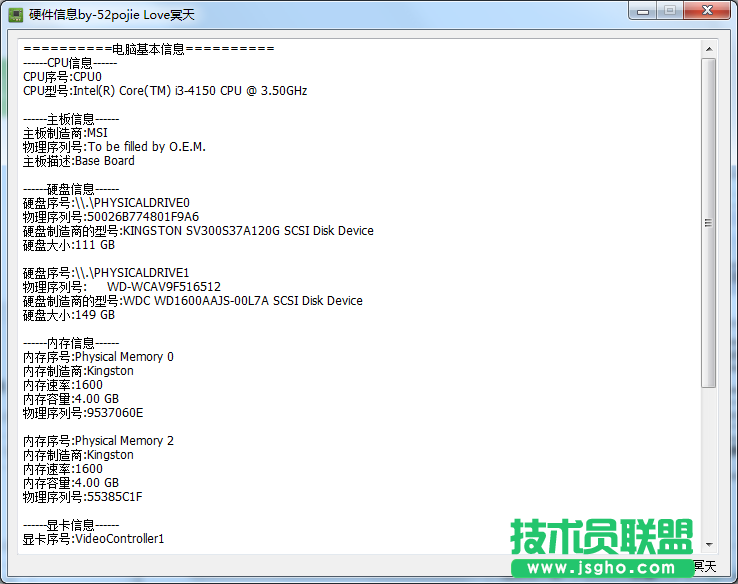Click the VideoController1 line
This screenshot has width=738, height=584.
pyautogui.click(x=93, y=539)
